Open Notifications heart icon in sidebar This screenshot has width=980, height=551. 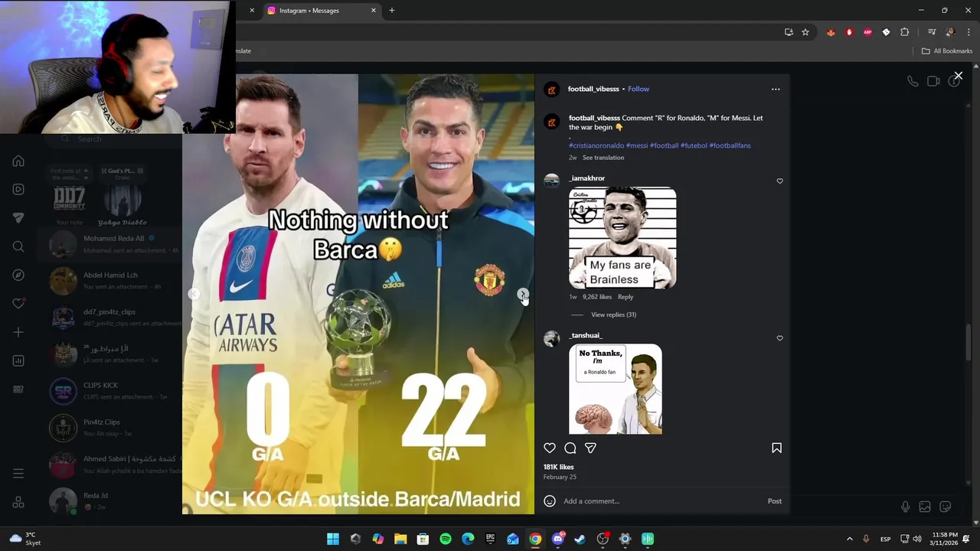pyautogui.click(x=18, y=303)
